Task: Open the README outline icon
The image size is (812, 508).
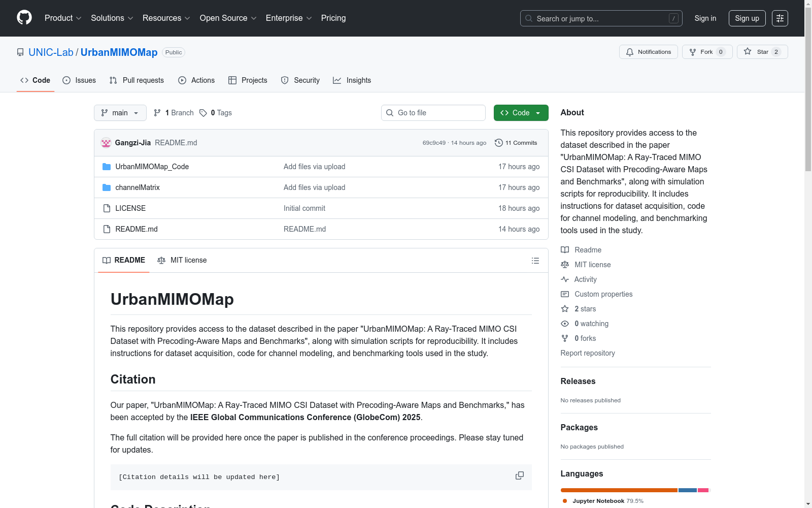Action: (x=535, y=261)
